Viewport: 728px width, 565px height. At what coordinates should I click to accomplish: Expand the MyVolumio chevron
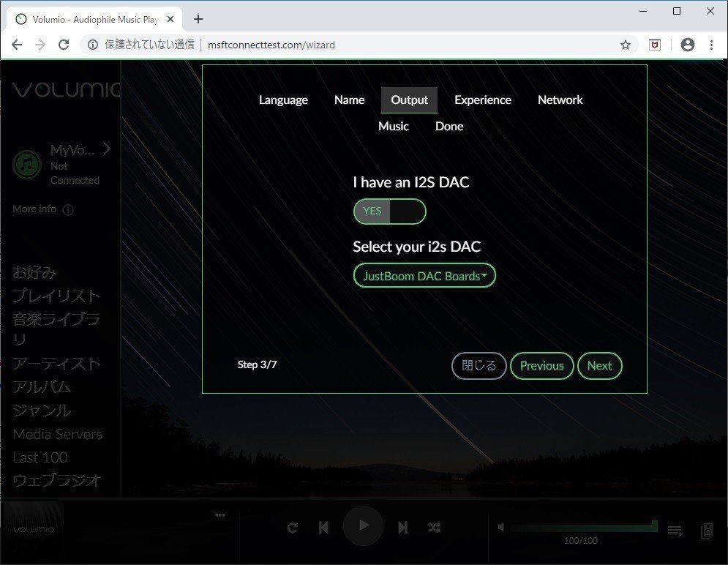click(x=108, y=149)
